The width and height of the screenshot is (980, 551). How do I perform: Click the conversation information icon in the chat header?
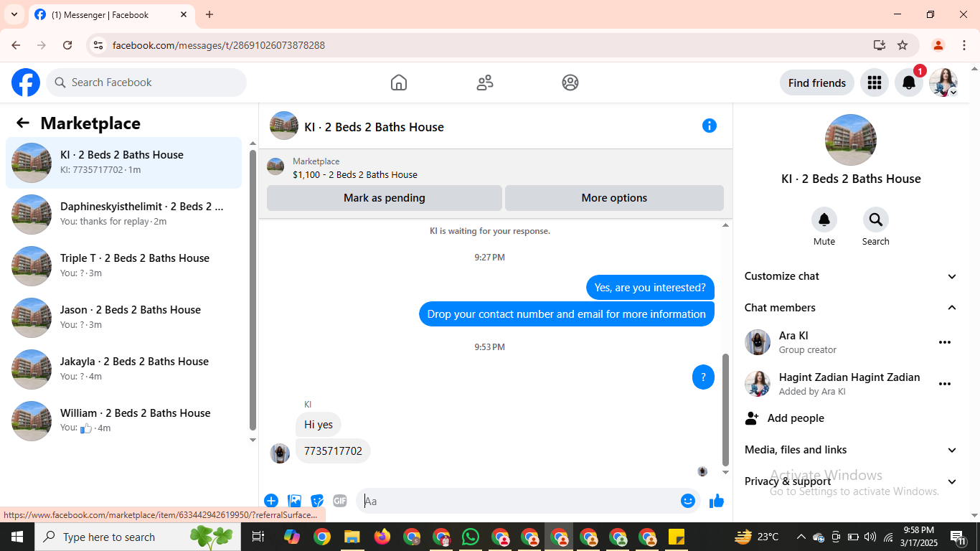coord(710,126)
